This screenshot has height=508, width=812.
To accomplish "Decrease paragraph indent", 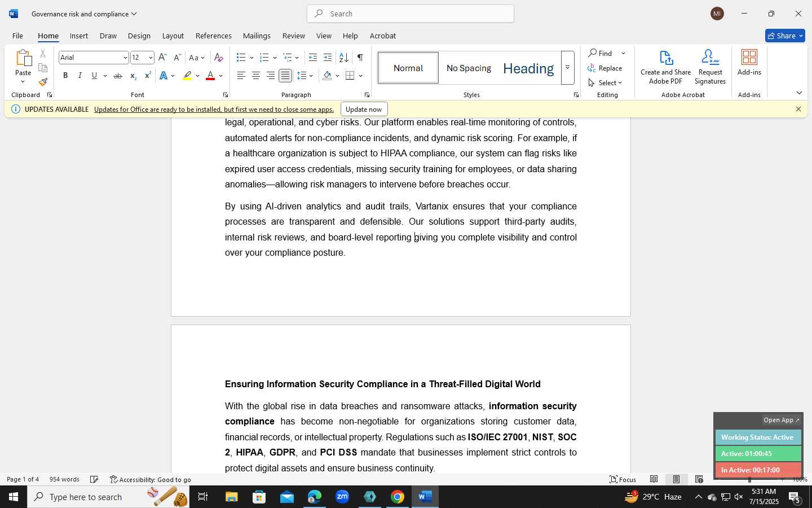I will point(313,58).
